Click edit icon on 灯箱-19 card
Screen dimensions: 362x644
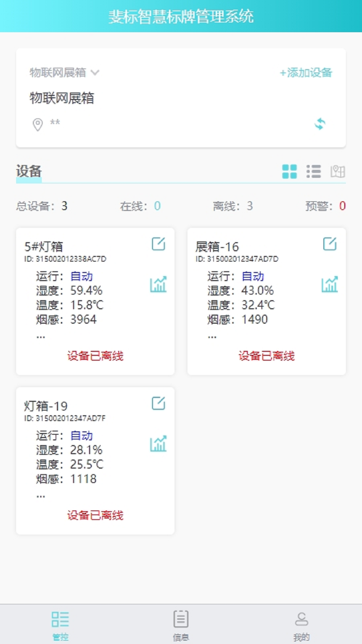tap(158, 403)
